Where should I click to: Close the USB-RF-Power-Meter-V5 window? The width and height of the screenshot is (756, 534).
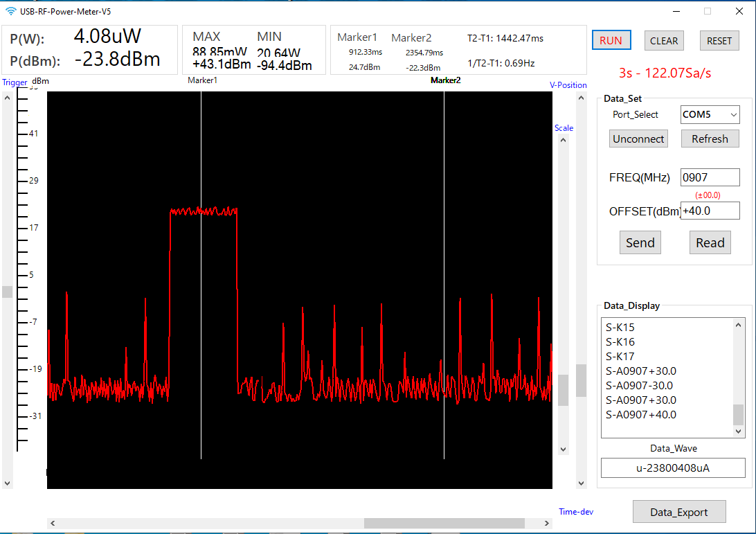(x=739, y=11)
